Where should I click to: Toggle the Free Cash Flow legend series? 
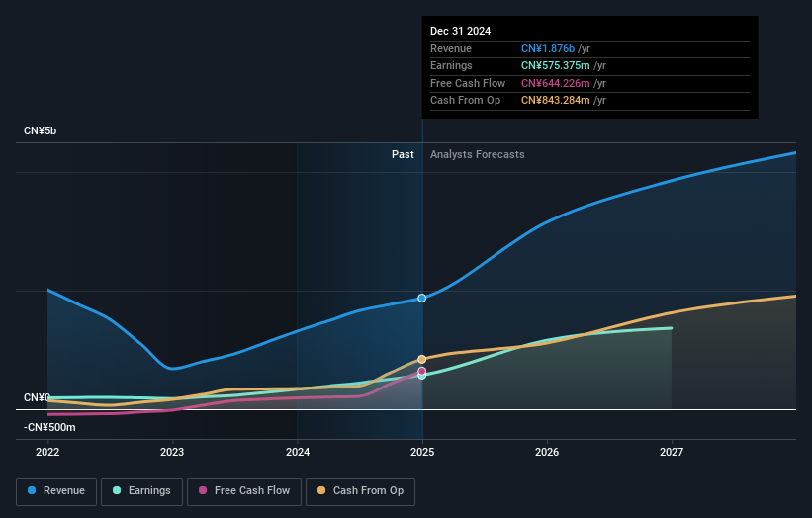coord(244,491)
